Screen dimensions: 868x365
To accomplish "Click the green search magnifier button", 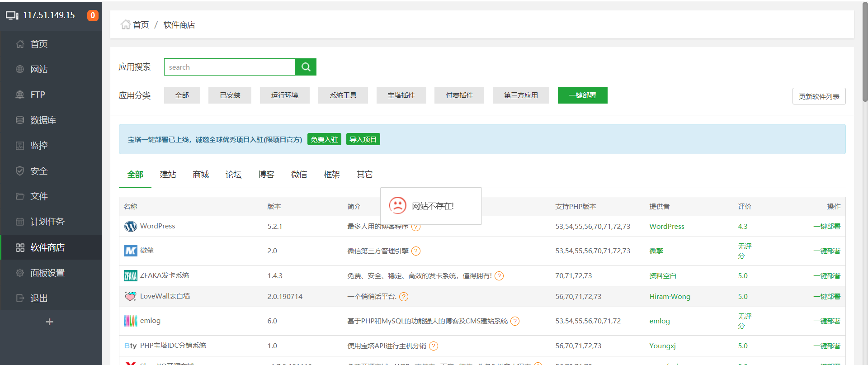I will (306, 67).
